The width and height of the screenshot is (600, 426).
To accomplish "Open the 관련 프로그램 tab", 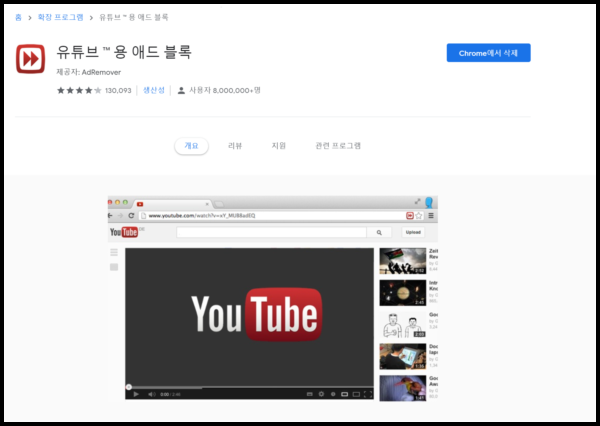I will coord(338,146).
